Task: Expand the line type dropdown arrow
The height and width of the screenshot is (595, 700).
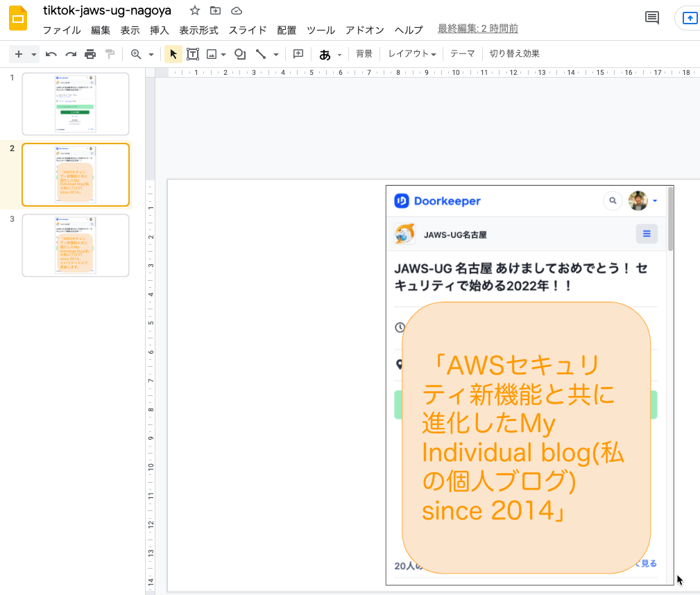Action: (276, 55)
